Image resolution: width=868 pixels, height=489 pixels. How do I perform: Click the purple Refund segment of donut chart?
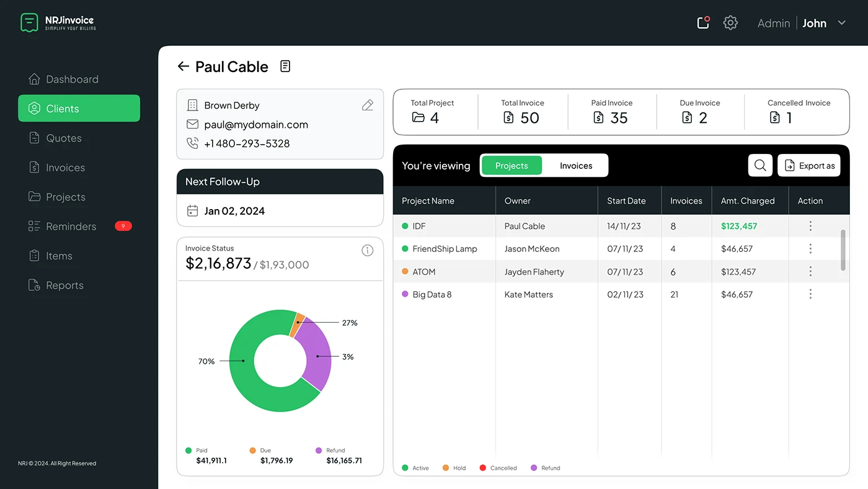point(317,356)
